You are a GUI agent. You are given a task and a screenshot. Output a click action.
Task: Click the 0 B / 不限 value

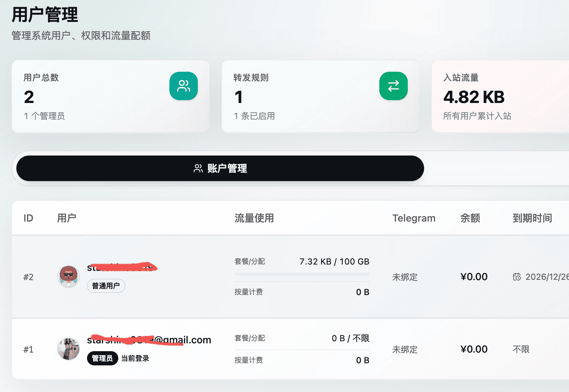point(351,338)
